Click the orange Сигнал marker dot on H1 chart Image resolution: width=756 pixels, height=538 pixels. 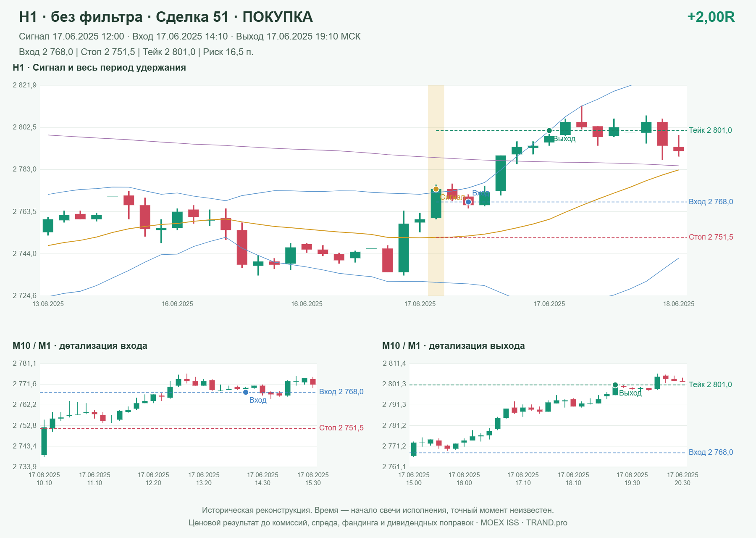pyautogui.click(x=436, y=189)
